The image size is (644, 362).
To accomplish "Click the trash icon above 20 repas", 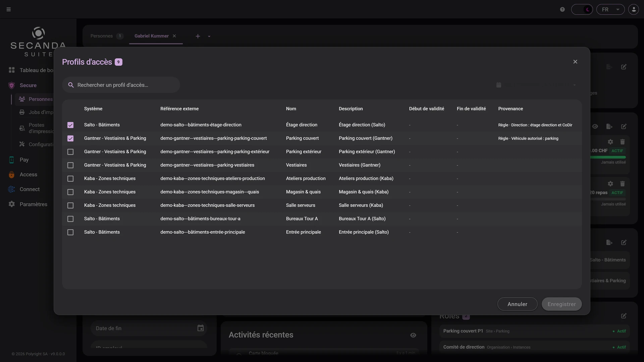I will pos(623,184).
